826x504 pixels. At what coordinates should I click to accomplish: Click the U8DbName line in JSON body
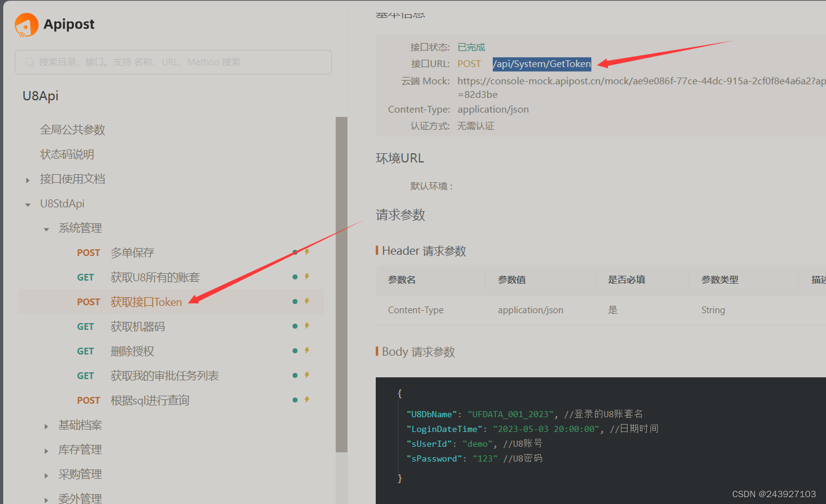525,414
